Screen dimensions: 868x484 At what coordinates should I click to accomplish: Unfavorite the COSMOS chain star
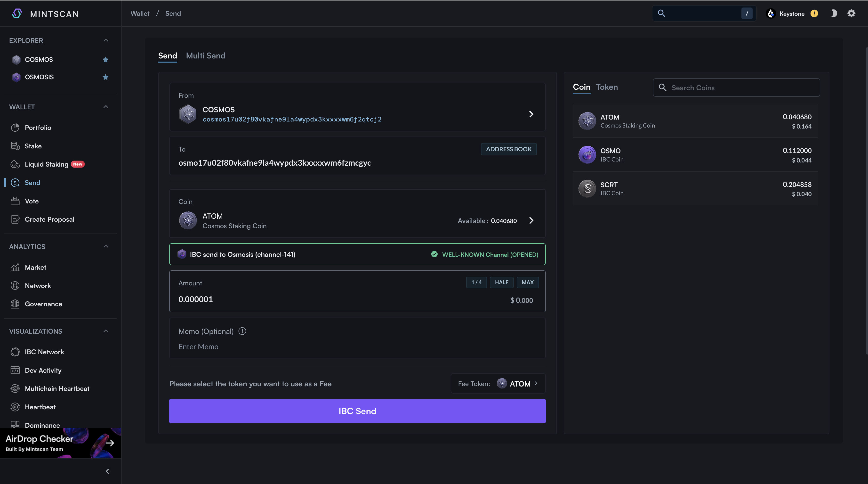coord(105,60)
